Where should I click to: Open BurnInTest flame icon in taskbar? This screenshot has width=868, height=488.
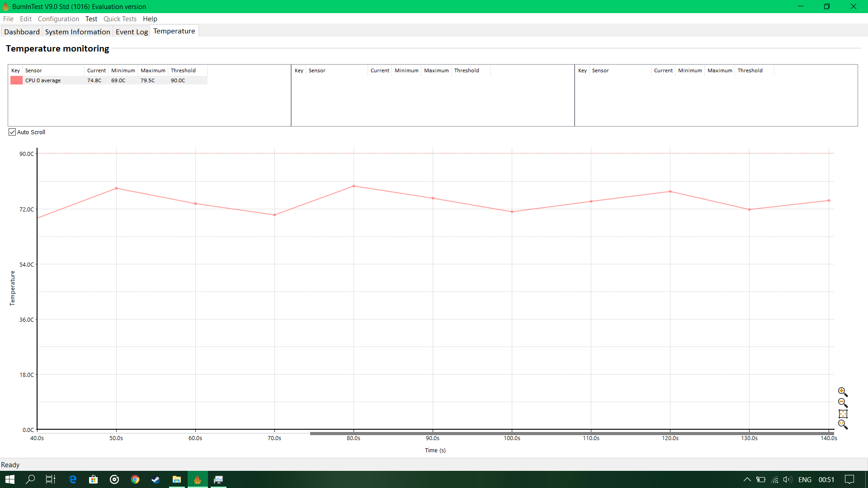(x=198, y=479)
